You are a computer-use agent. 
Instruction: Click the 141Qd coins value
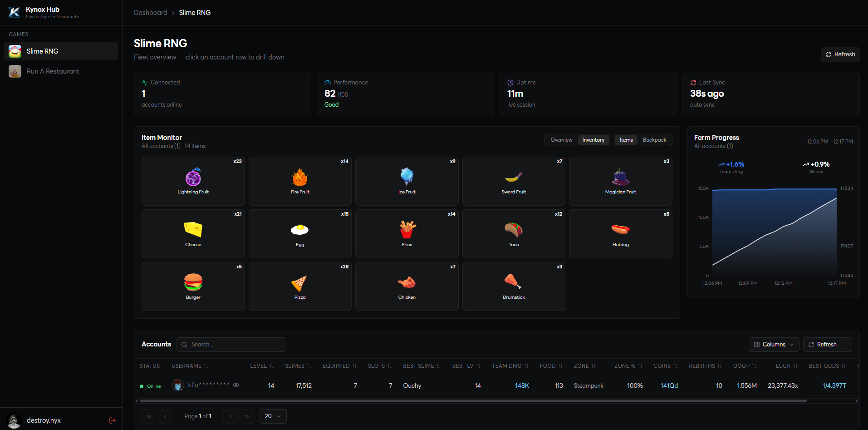669,386
